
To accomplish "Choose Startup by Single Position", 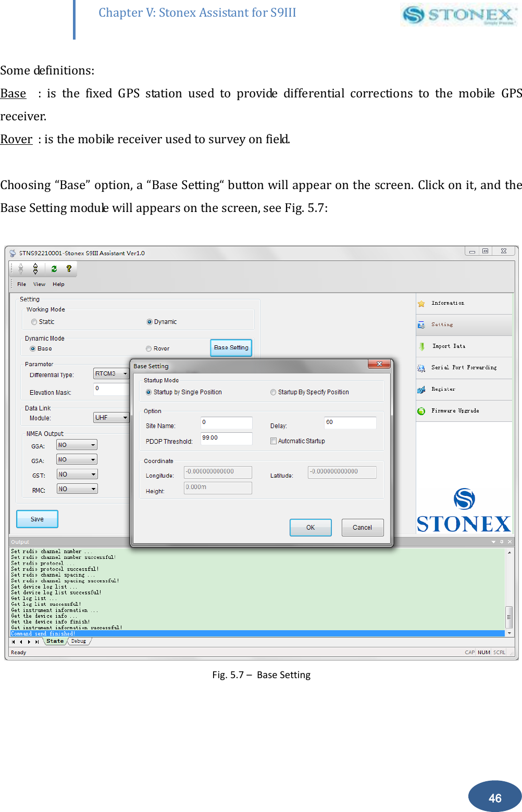I will pos(184,392).
